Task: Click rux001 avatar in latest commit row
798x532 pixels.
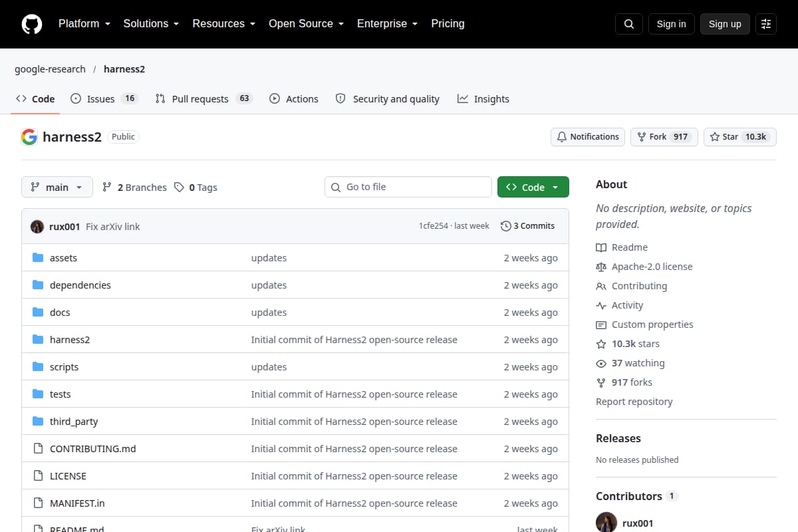Action: coord(37,226)
